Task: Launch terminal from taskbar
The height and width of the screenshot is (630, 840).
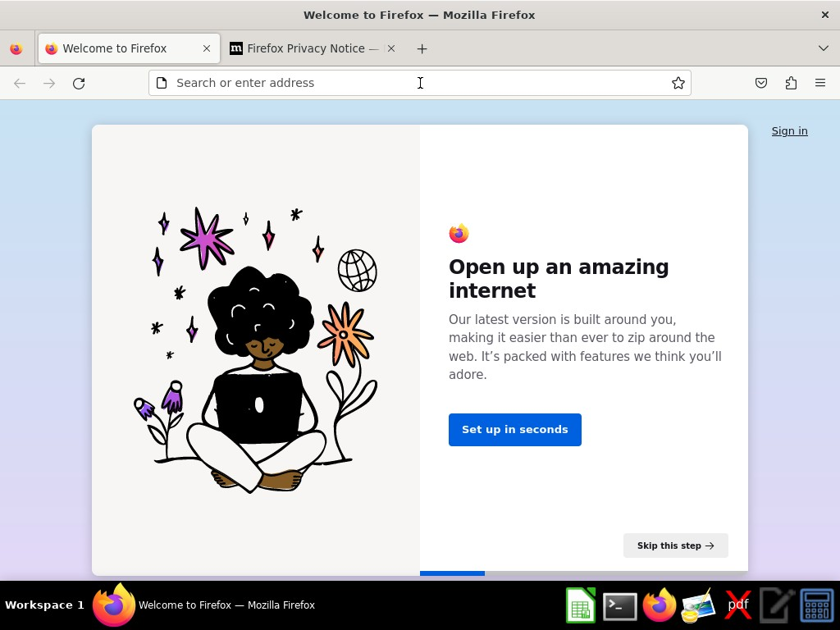Action: [620, 606]
